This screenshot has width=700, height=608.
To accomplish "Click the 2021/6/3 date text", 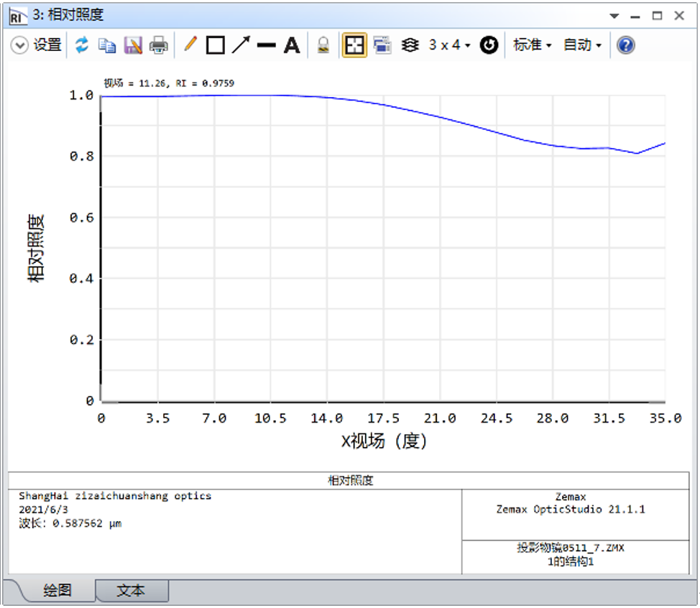I will (x=43, y=510).
